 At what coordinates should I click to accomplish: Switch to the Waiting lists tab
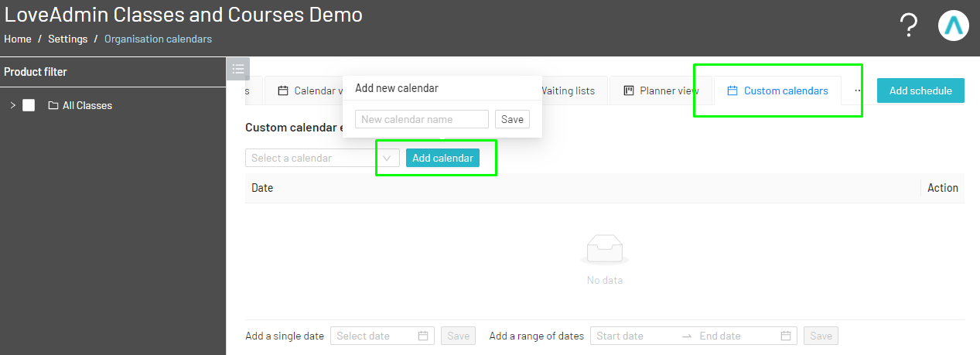click(567, 90)
